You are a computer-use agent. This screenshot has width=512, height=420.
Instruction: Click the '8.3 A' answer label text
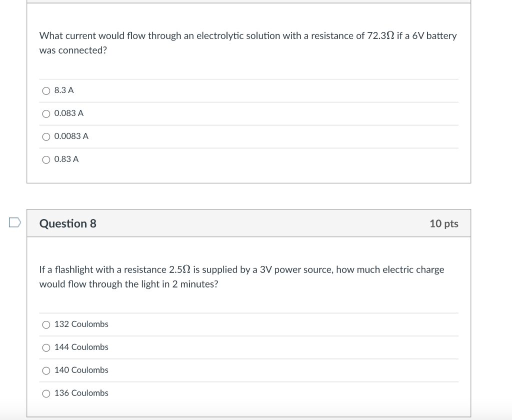pos(64,90)
